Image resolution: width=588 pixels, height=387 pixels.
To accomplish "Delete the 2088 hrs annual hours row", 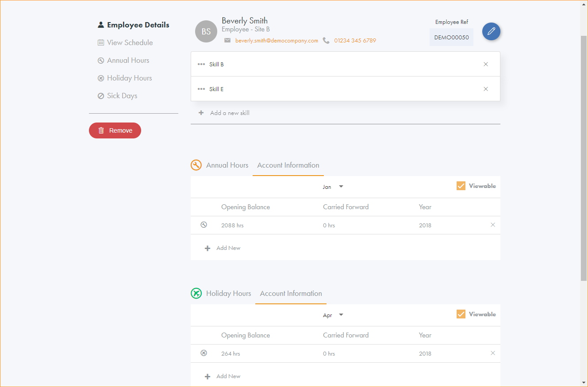I will pyautogui.click(x=493, y=225).
